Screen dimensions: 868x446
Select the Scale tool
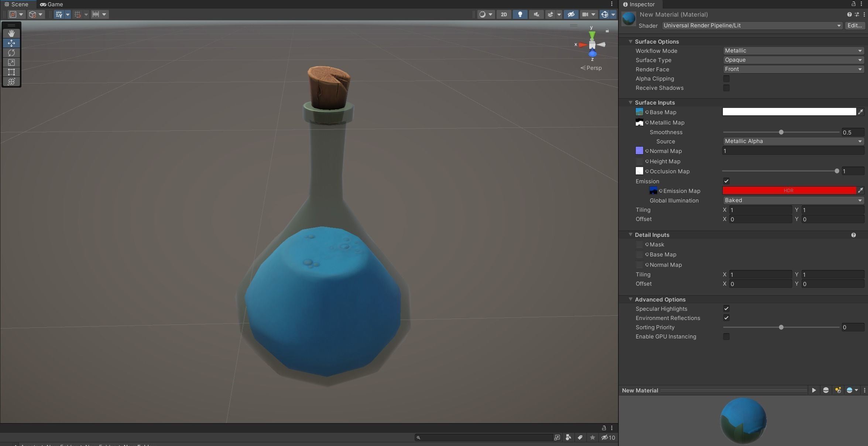pos(11,62)
